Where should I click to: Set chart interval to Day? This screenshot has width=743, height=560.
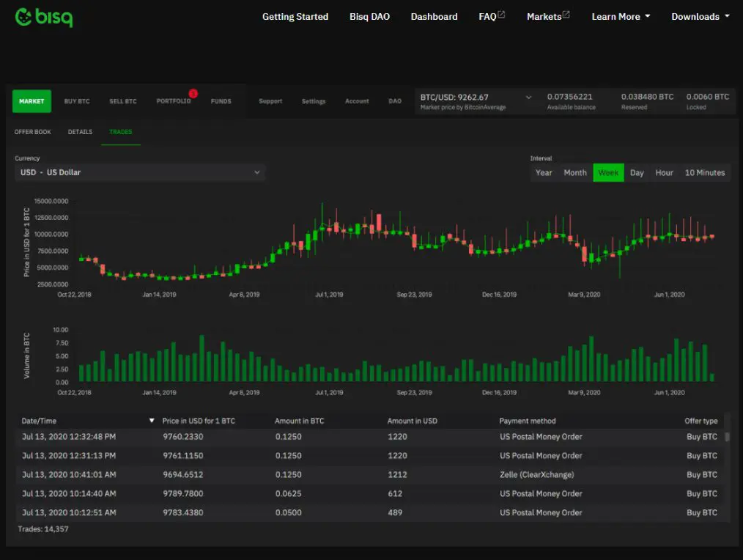[x=637, y=172]
